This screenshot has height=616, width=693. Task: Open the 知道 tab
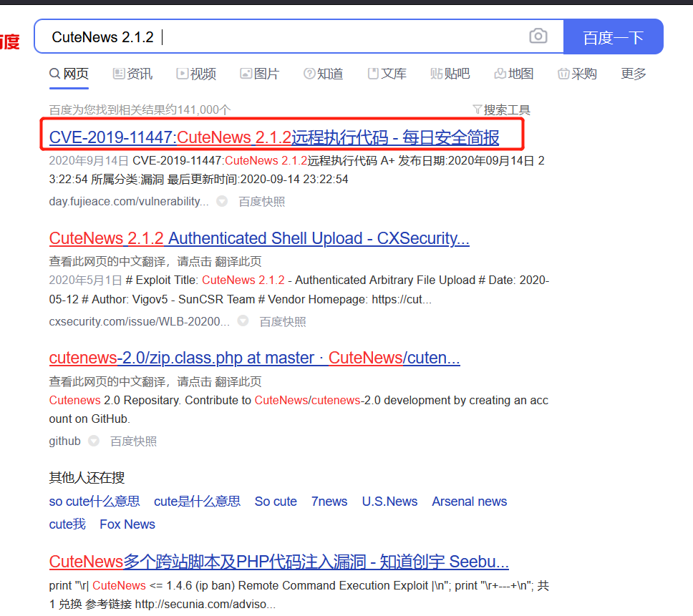323,74
